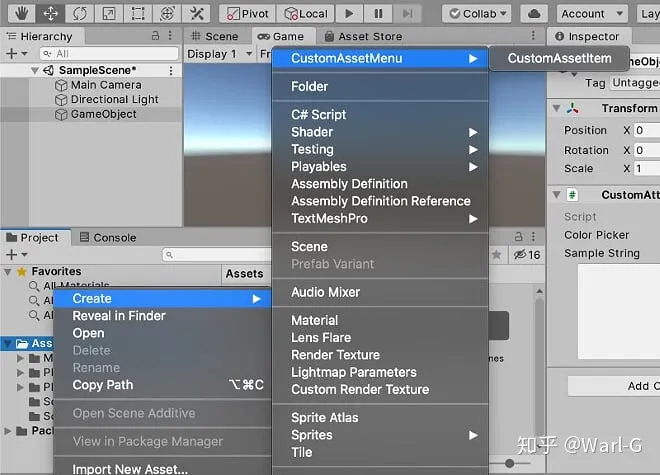The height and width of the screenshot is (475, 660).
Task: Open the Display 1 dropdown
Action: click(220, 54)
